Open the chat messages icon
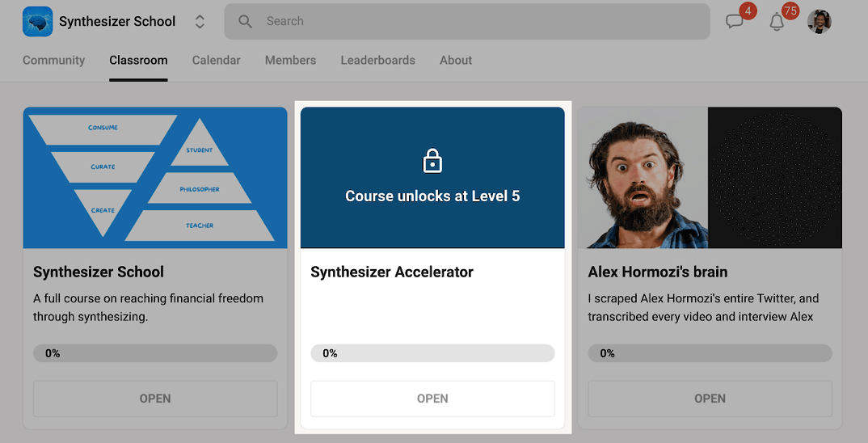868x443 pixels. (735, 22)
